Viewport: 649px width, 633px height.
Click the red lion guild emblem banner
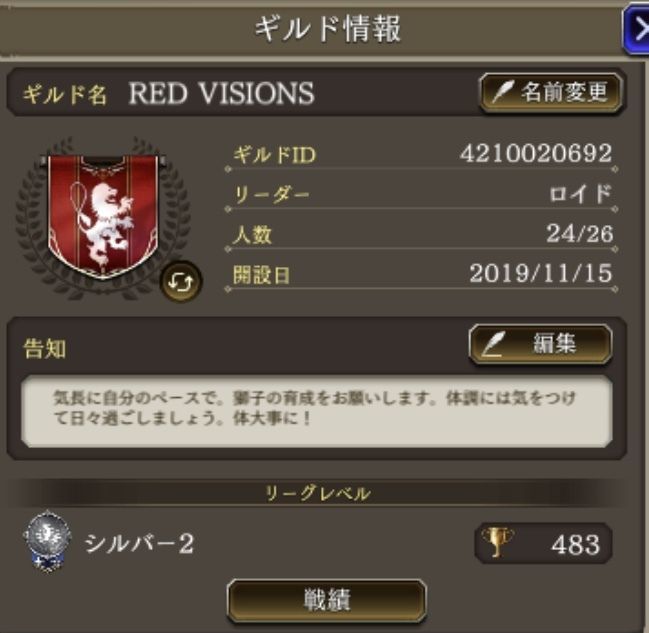tap(103, 216)
